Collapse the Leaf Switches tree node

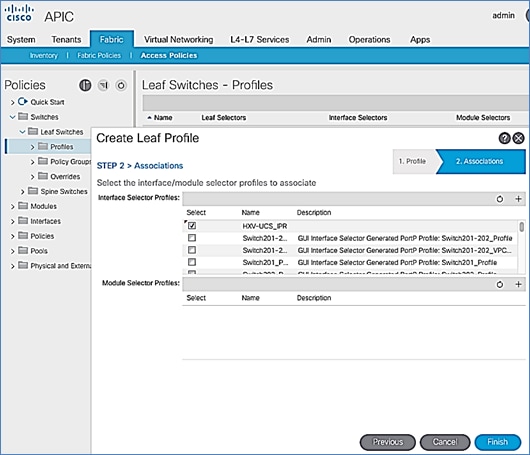pyautogui.click(x=22, y=132)
